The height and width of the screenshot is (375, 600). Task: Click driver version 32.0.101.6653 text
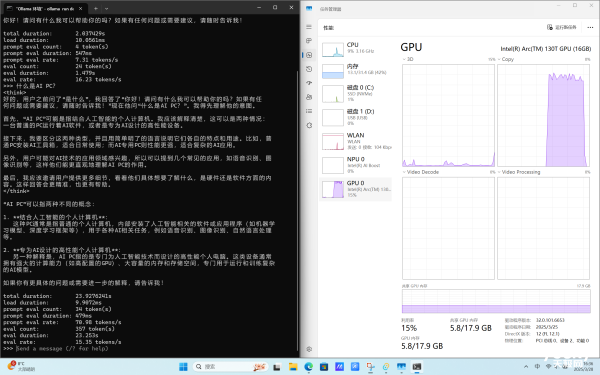[550, 320]
